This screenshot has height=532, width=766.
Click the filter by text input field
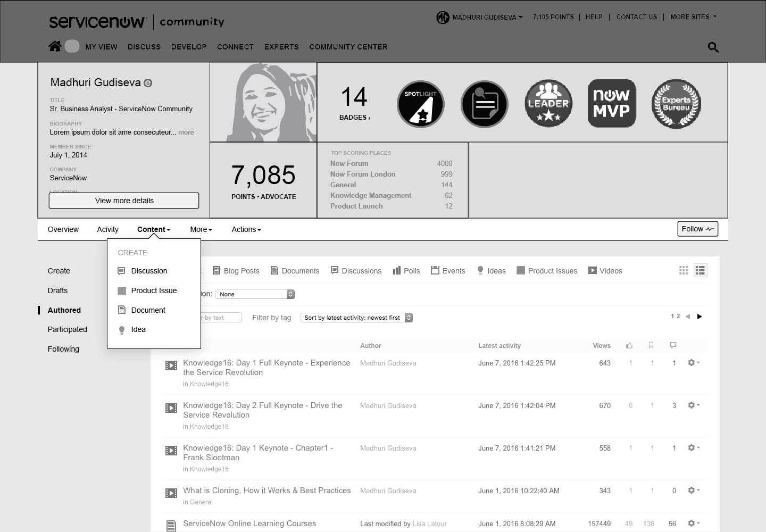click(x=221, y=318)
